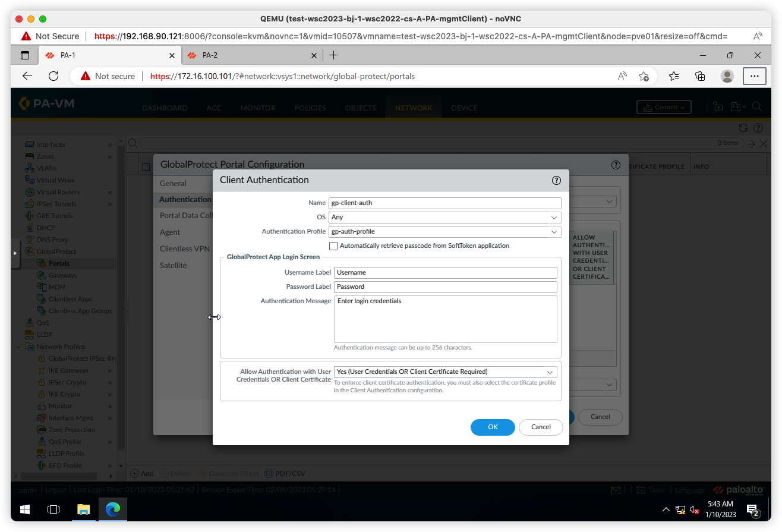
Task: Show hidden tray icons chevron
Action: [666, 510]
